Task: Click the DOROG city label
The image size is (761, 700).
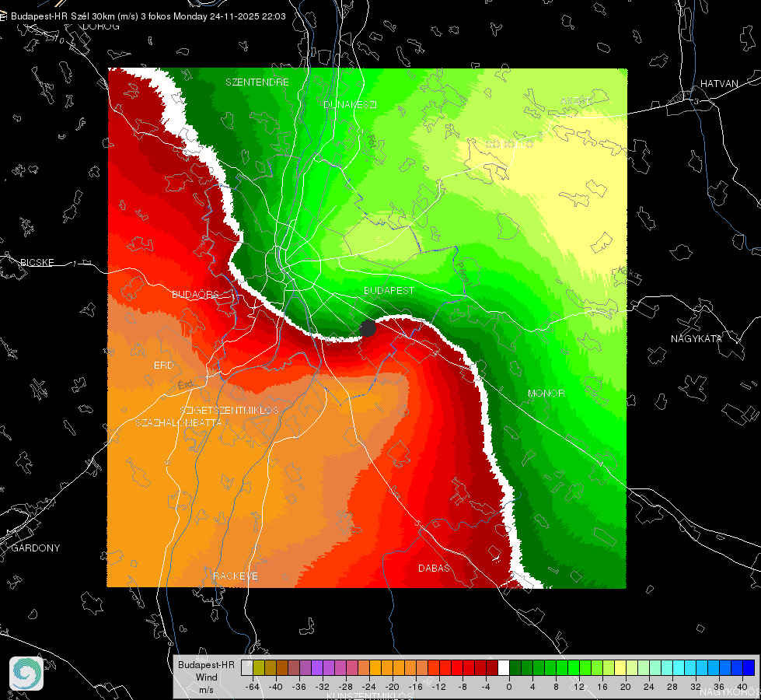Action: tap(101, 26)
